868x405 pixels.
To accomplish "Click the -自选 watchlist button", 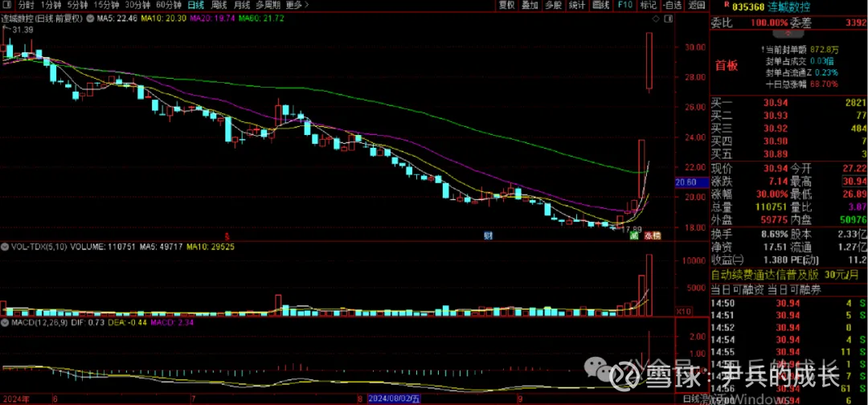I will tap(671, 6).
